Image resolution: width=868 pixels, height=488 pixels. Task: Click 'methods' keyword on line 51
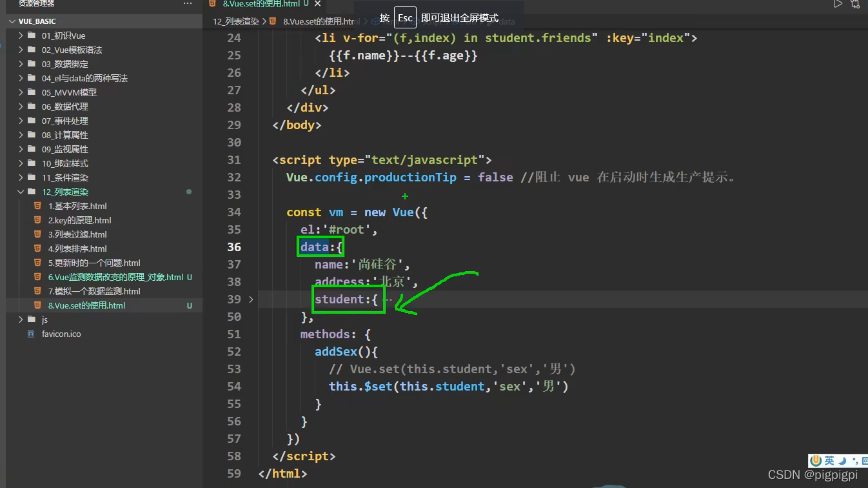click(325, 334)
